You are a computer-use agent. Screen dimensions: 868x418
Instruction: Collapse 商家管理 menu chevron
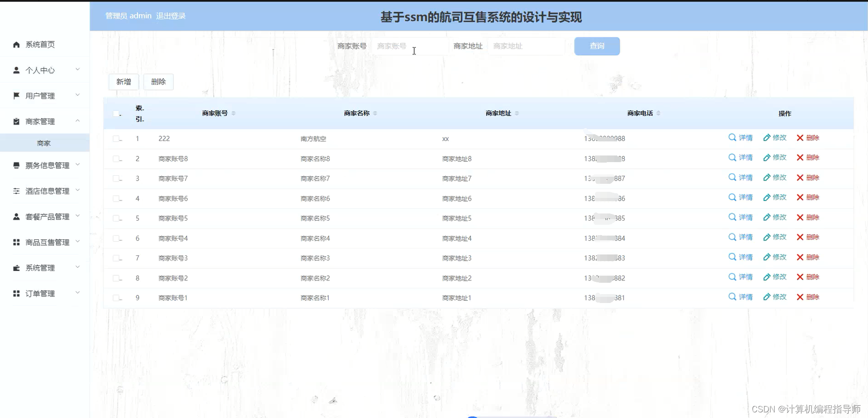click(78, 121)
